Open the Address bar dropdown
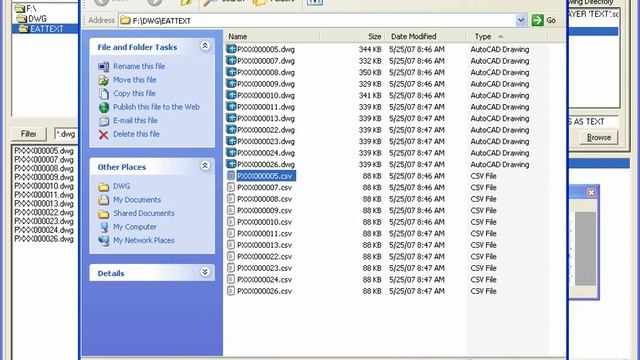Viewport: 640px width, 360px height. [521, 20]
